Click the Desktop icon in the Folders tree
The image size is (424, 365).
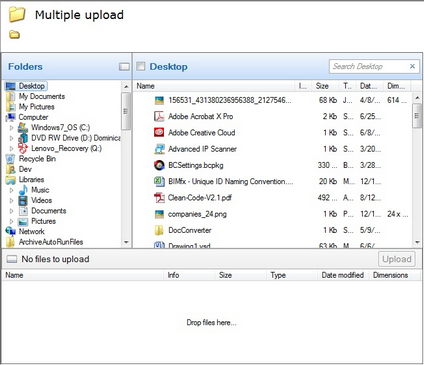[x=11, y=86]
